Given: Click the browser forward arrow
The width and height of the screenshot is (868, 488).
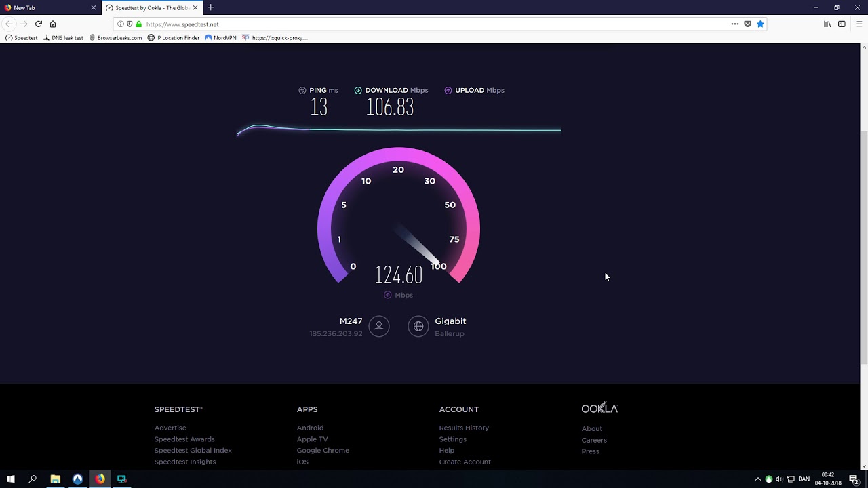Looking at the screenshot, I should 24,24.
